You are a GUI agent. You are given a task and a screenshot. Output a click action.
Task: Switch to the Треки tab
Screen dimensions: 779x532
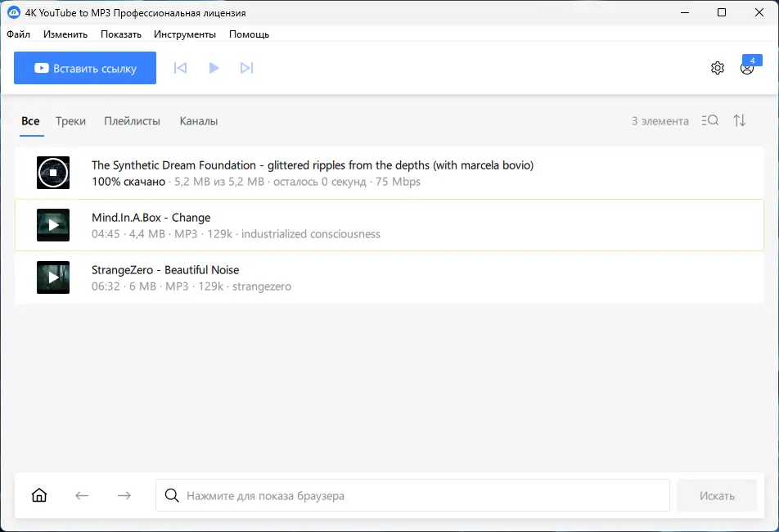[x=70, y=121]
